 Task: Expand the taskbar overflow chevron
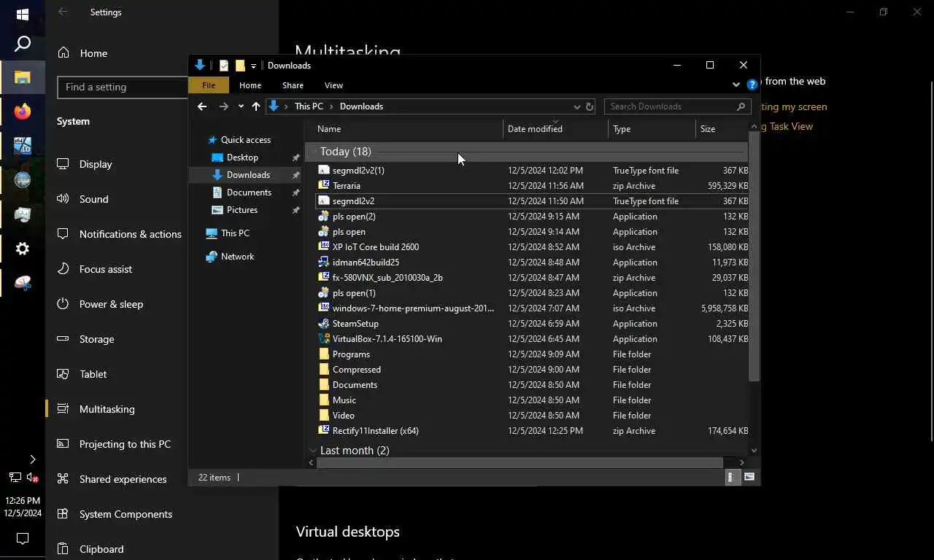32,459
